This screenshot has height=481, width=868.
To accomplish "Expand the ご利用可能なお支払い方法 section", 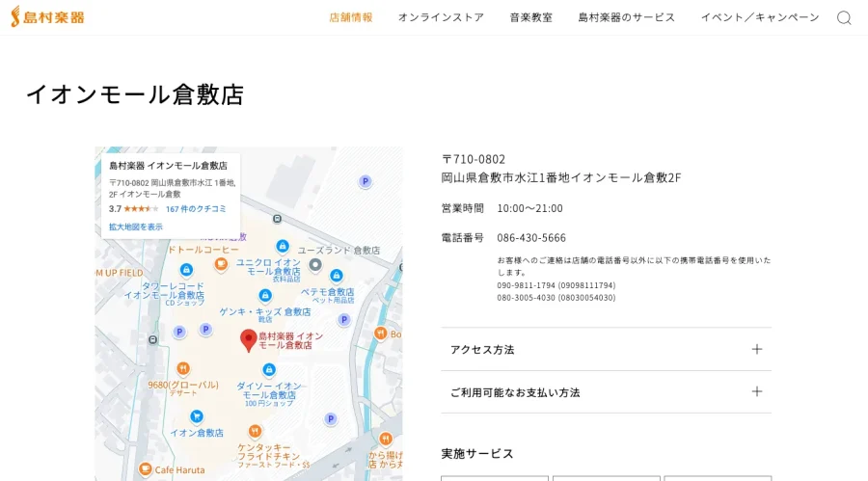I will coord(607,392).
